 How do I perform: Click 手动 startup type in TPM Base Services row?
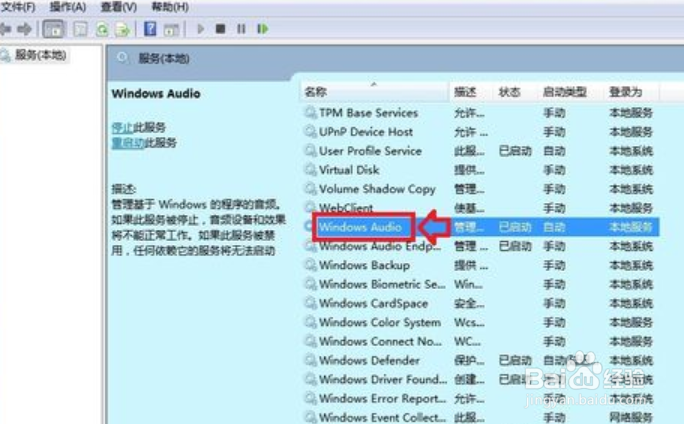[x=554, y=113]
